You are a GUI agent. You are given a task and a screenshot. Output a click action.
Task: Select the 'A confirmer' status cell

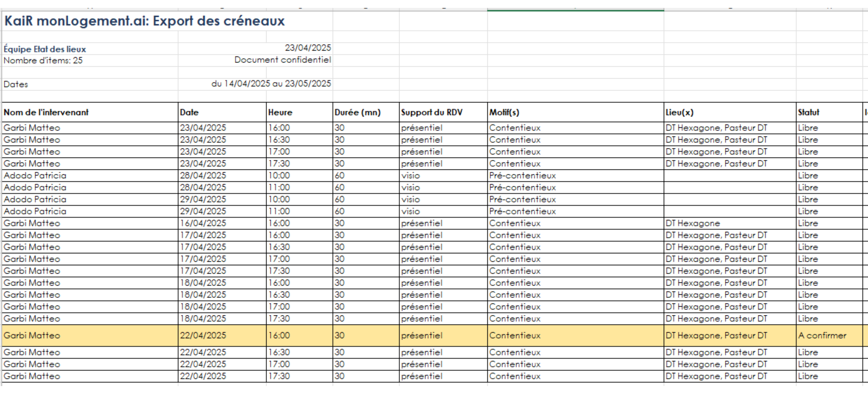pos(822,335)
